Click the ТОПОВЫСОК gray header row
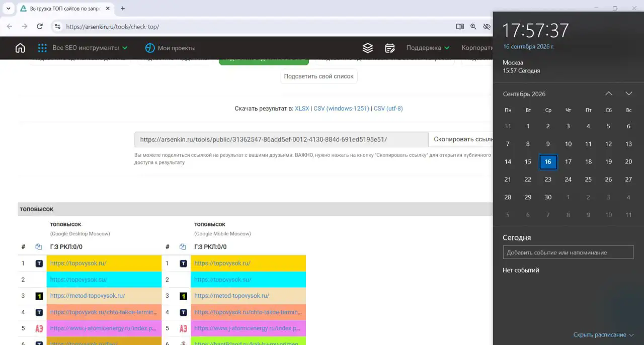The image size is (644, 345). [x=255, y=209]
